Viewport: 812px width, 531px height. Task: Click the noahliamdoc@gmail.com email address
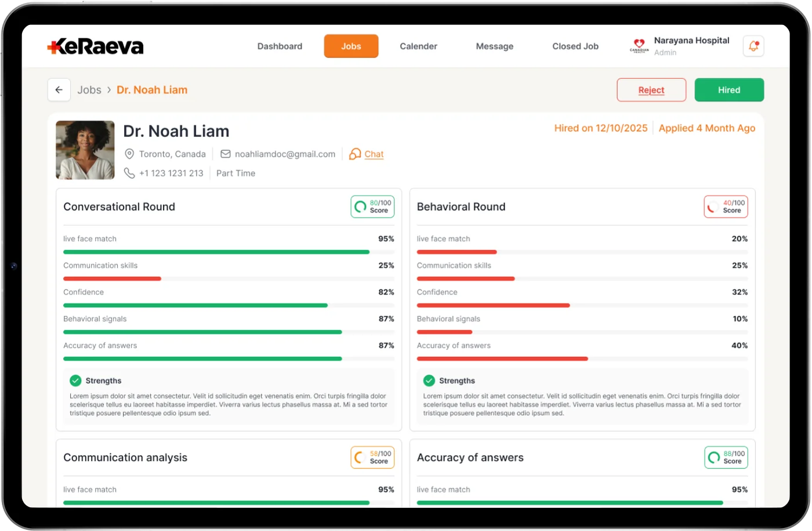click(285, 154)
